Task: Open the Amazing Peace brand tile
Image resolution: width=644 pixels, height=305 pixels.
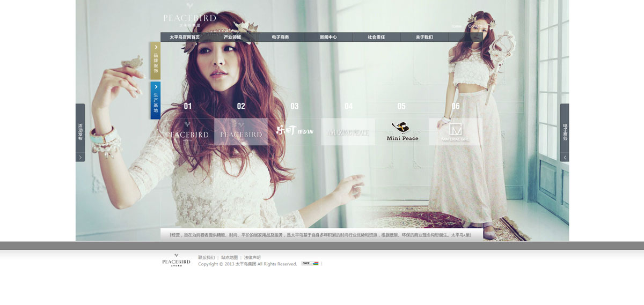Action: point(348,132)
